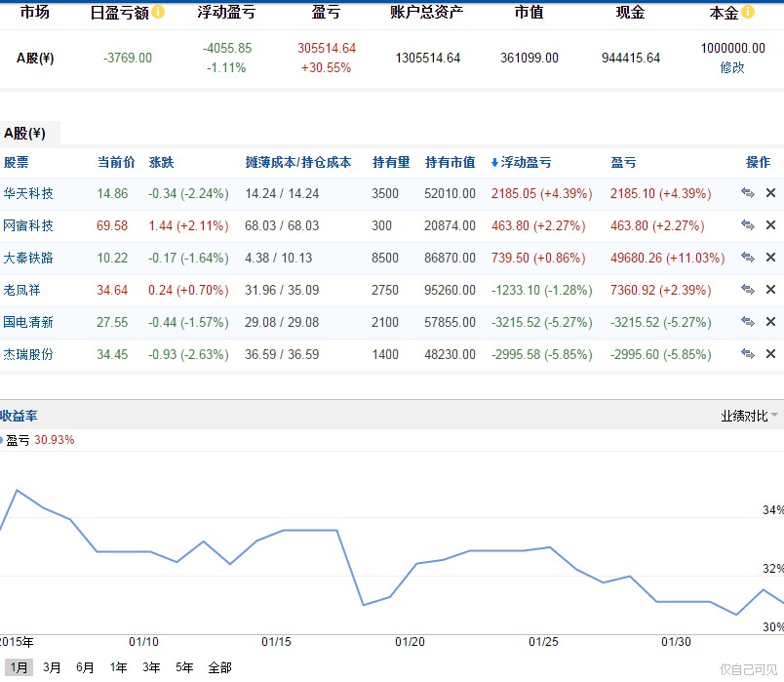Sort by the 持有量 column header
Viewport: 784px width, 682px height.
pyautogui.click(x=391, y=162)
